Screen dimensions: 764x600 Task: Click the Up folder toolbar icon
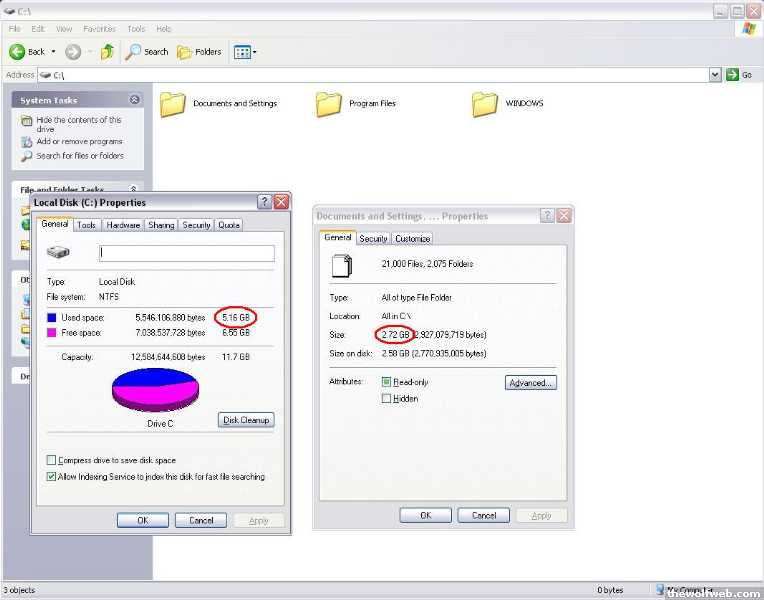(x=107, y=52)
